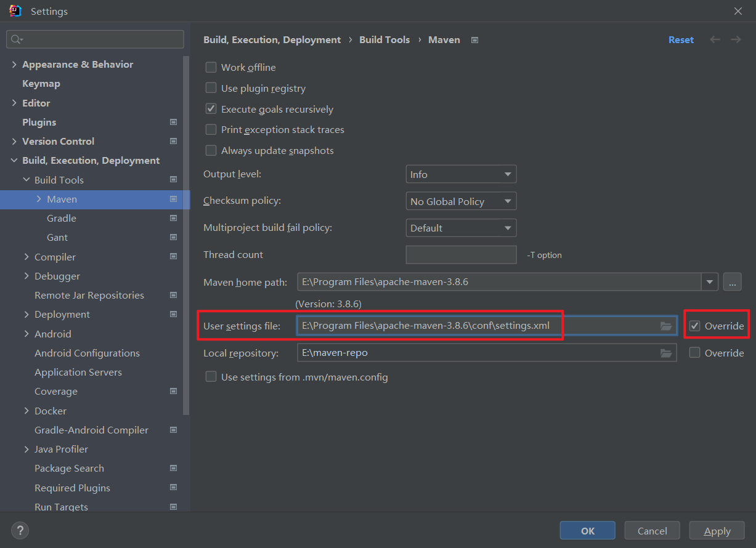Click the Thread count input field
This screenshot has width=756, height=548.
coord(461,255)
